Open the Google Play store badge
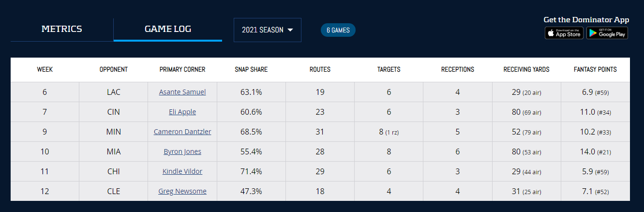 (x=607, y=33)
